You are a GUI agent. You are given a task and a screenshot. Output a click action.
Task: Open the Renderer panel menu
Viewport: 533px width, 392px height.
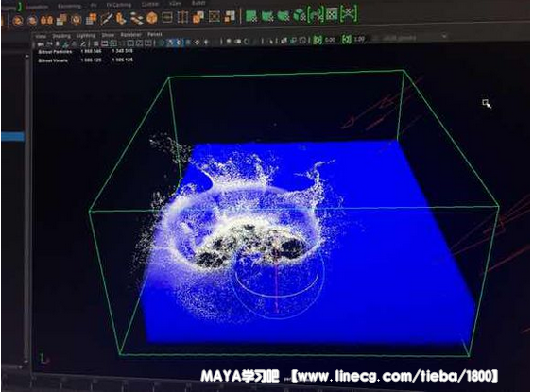[130, 35]
